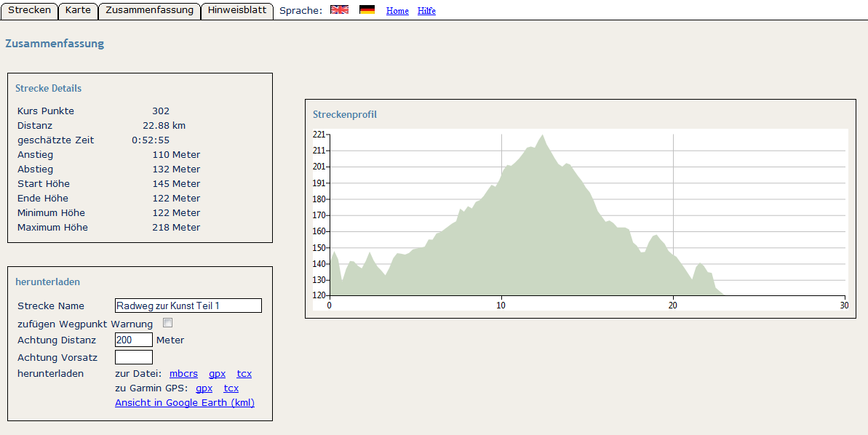The width and height of the screenshot is (868, 435).
Task: Open Ansicht in Google Earth (kml)
Action: tap(185, 403)
